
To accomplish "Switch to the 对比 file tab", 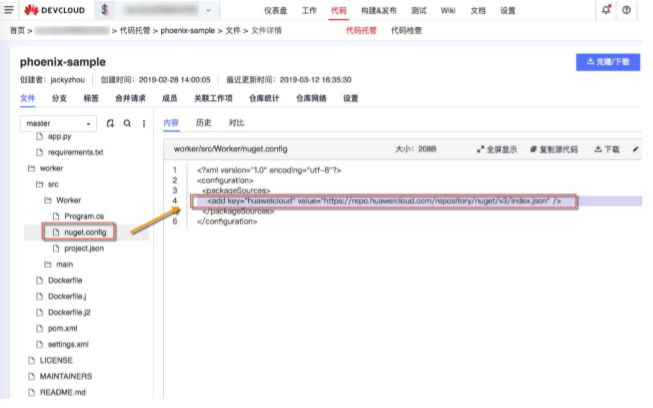I will (x=236, y=123).
